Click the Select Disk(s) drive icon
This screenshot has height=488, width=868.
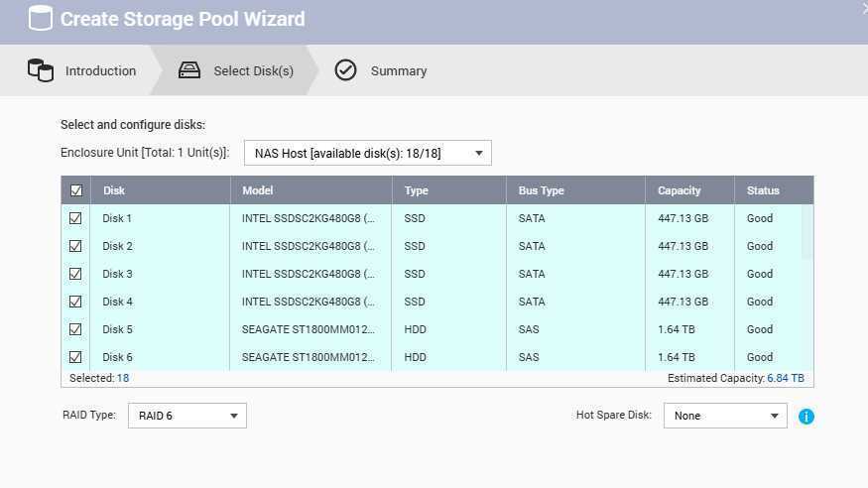click(x=189, y=70)
